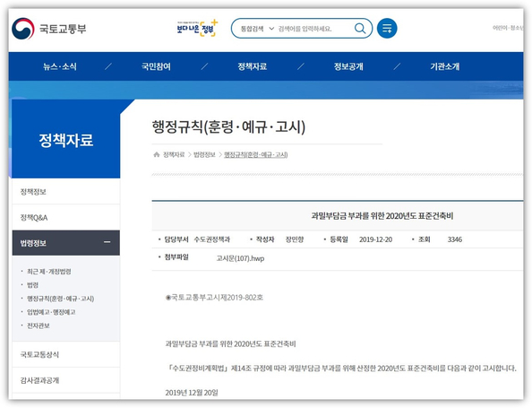Open sidebar 행정규칙(훈령·예규·고시) submenu item

[60, 299]
